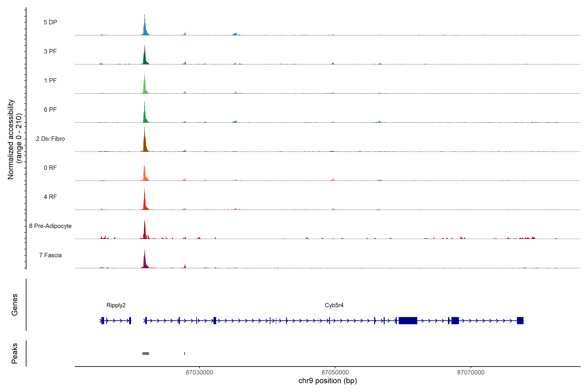
Task: Click the 8 Pre-Adipocyte track label
Action: [50, 226]
